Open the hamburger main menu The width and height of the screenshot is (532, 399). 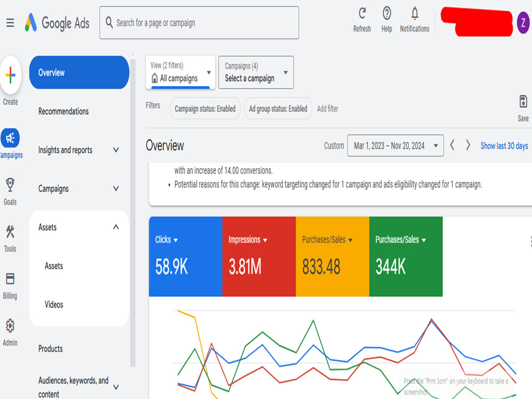pos(10,23)
